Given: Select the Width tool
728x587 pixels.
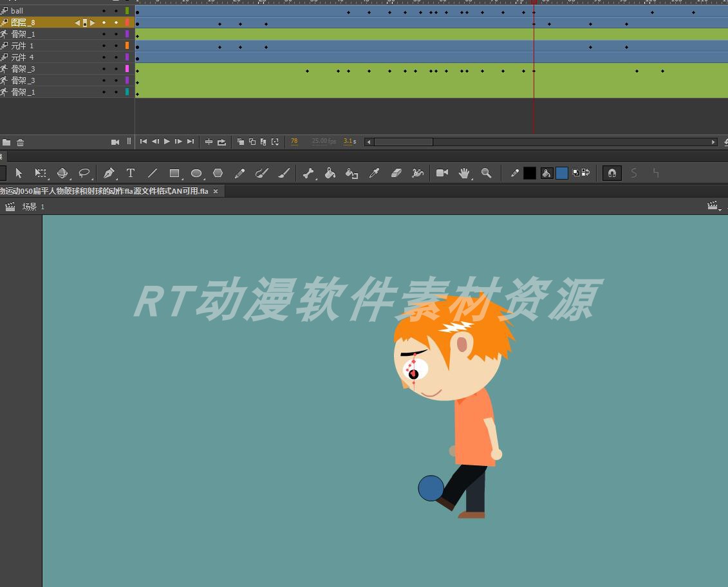Looking at the screenshot, I should (x=417, y=173).
